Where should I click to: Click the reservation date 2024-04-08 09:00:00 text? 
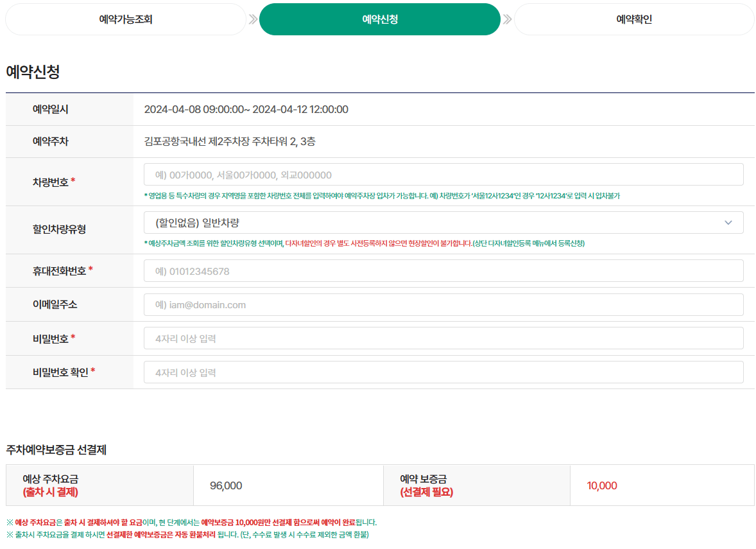pyautogui.click(x=246, y=110)
